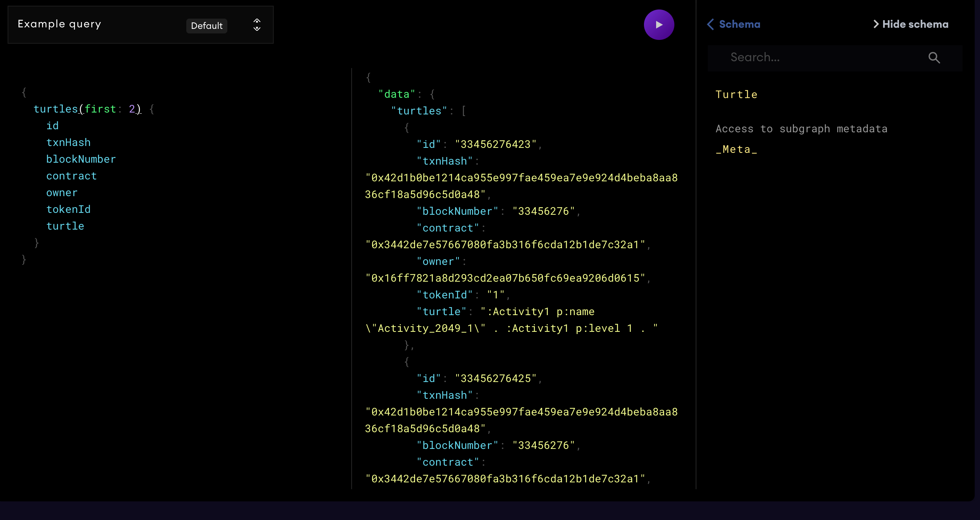Click the turtles(first: 2) query line
This screenshot has width=980, height=520.
pos(87,109)
